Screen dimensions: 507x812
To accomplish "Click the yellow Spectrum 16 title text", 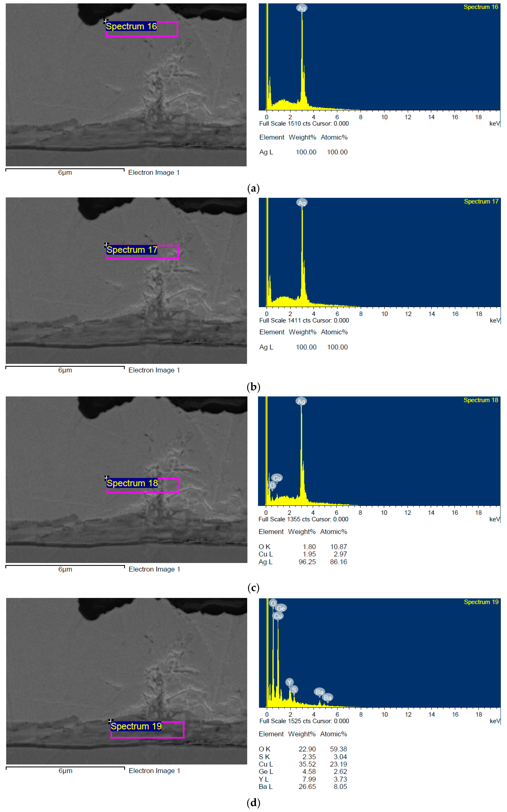I will pos(481,7).
